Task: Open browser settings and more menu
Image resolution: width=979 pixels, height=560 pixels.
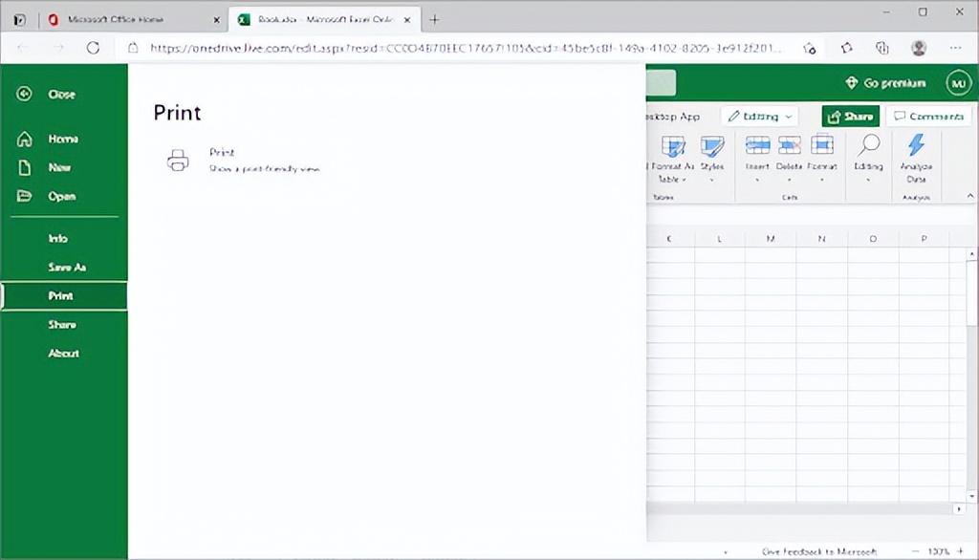Action: pyautogui.click(x=955, y=48)
